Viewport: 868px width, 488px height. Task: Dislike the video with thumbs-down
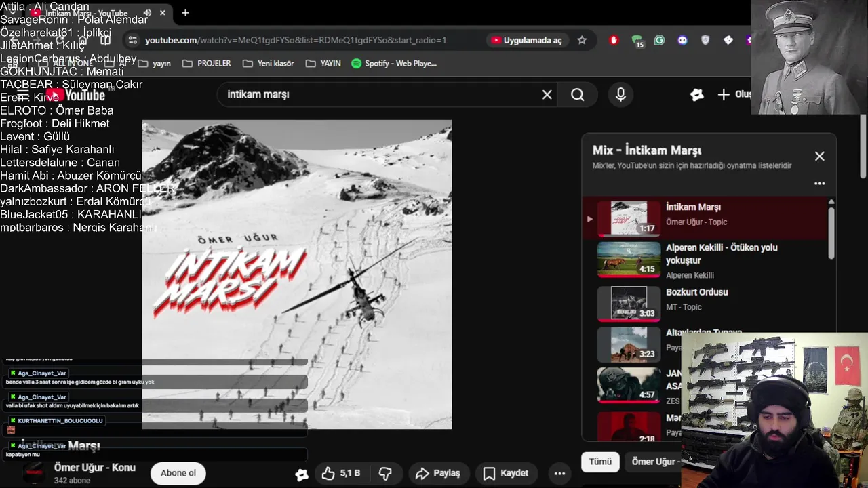385,473
